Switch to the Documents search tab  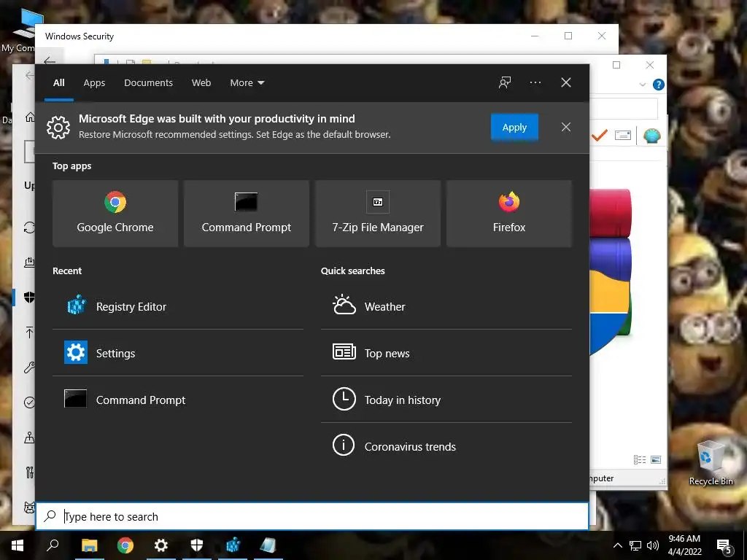(x=148, y=82)
